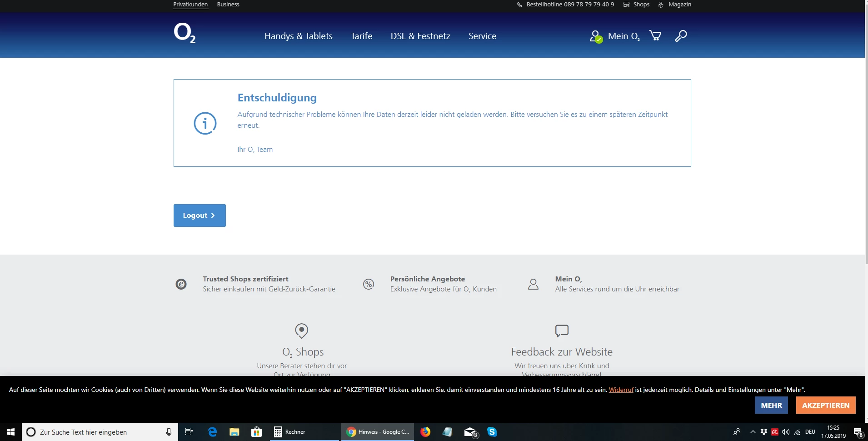Screen dimensions: 868x441
Task: Click the microphone icon in taskbar search
Action: click(x=169, y=432)
